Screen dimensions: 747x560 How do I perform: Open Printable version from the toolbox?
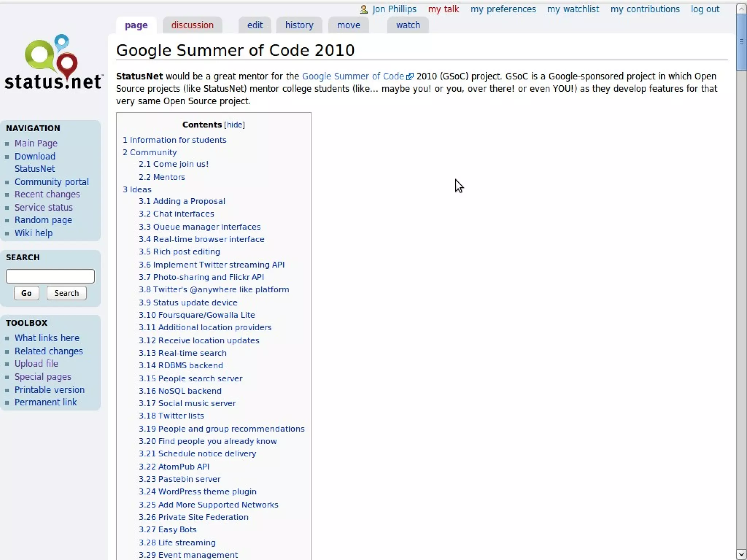(49, 390)
